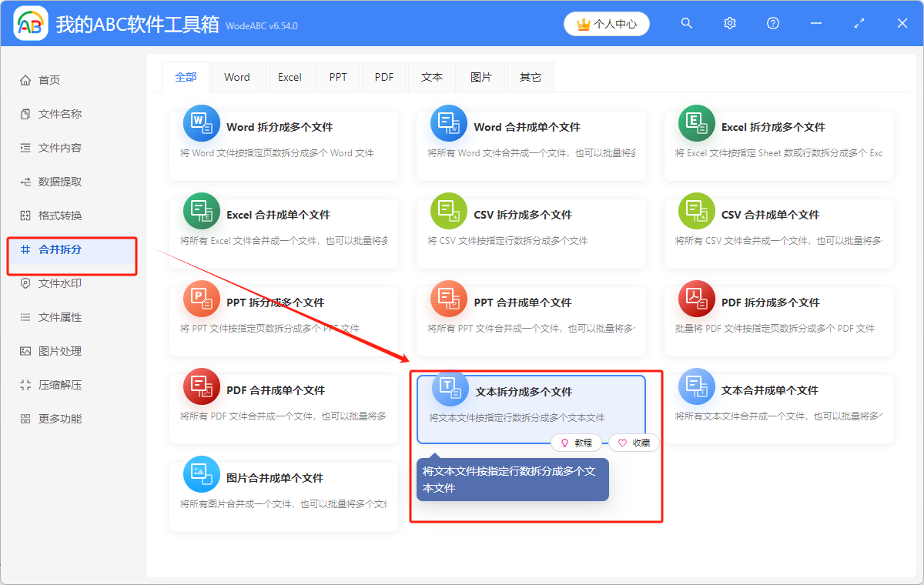Click the search magnifier in the title bar
Screen dimensions: 924x585
(686, 23)
